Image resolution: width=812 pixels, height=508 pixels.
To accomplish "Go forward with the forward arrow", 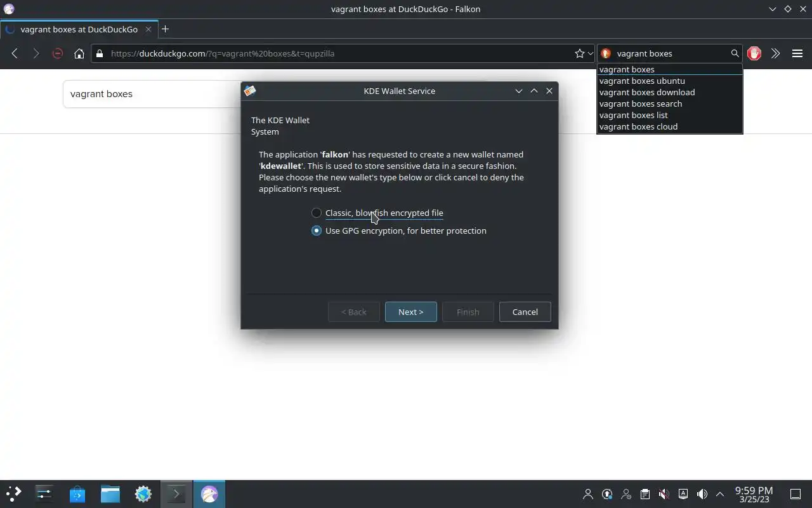I will (36, 53).
